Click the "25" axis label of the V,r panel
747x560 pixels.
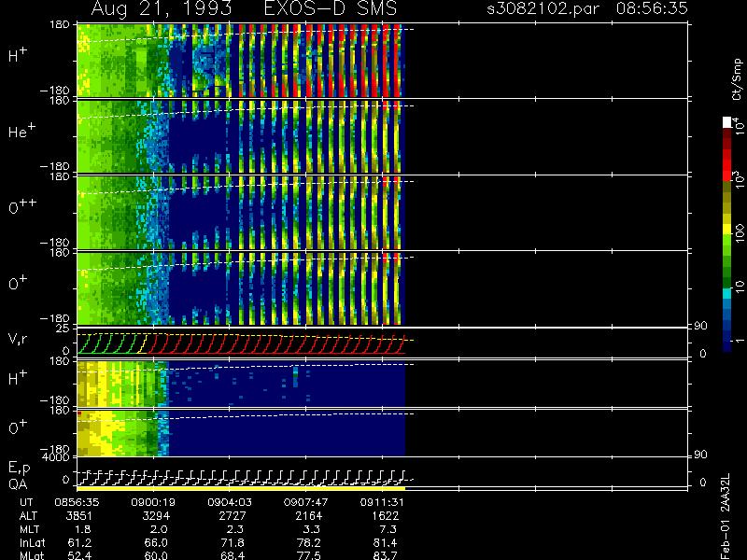pos(63,329)
